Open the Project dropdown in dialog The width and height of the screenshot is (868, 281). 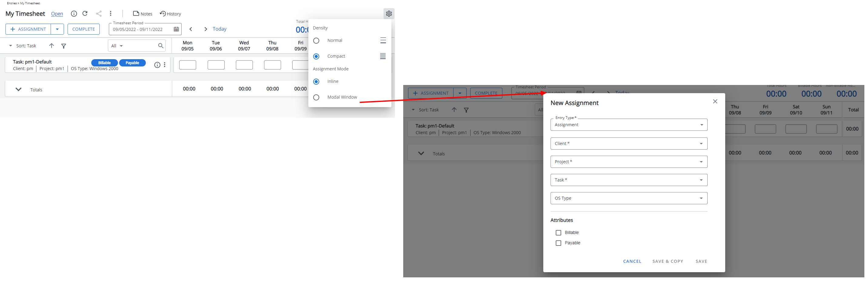pyautogui.click(x=628, y=162)
